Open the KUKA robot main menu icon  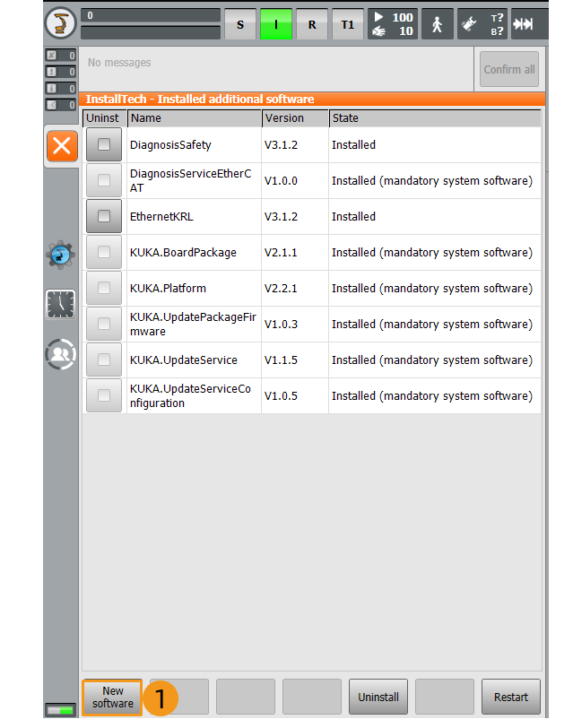click(60, 23)
